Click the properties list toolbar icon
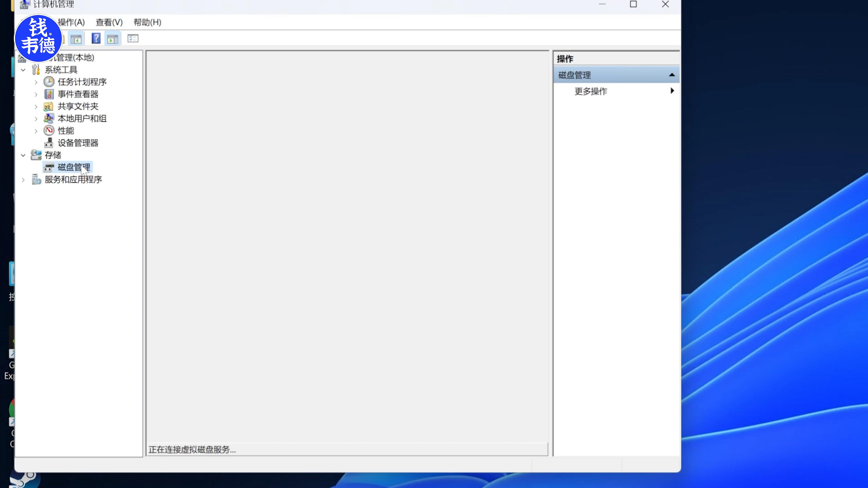 coord(133,38)
